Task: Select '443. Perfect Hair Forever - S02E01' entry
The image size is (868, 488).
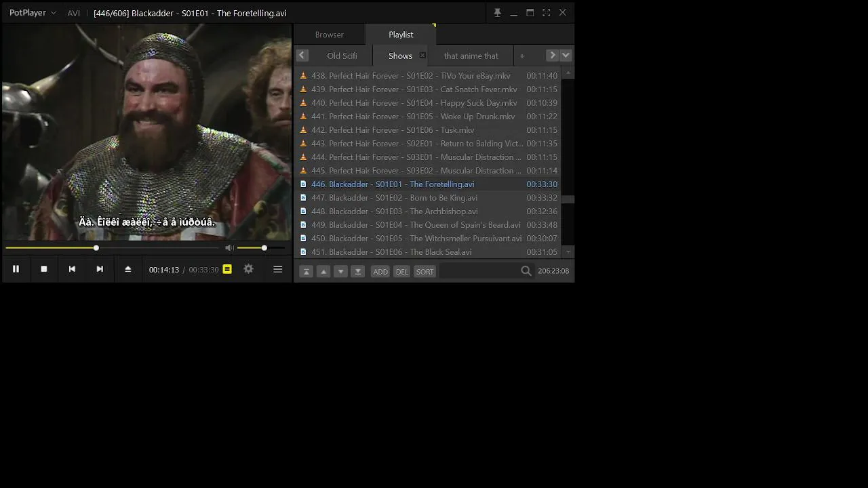Action: pos(428,144)
